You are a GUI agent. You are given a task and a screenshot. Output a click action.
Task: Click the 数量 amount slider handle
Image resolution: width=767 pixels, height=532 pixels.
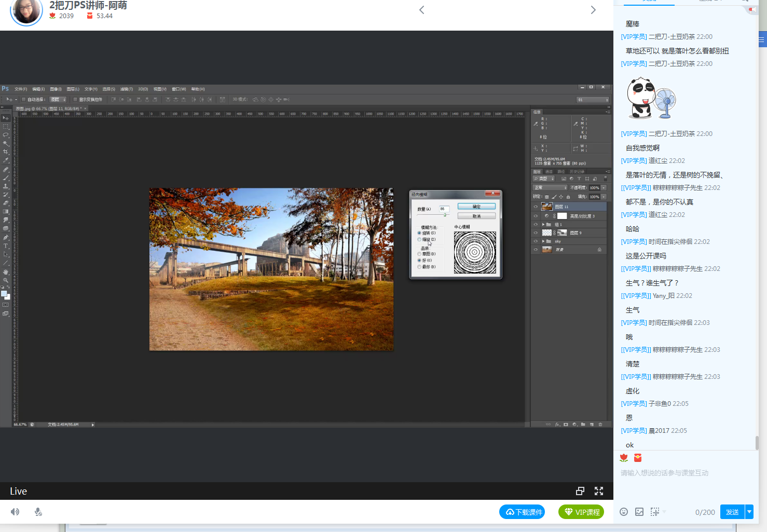pos(444,214)
